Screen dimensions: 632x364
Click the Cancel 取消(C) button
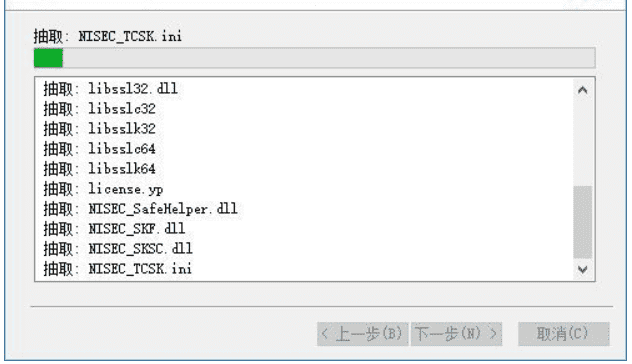pyautogui.click(x=563, y=334)
